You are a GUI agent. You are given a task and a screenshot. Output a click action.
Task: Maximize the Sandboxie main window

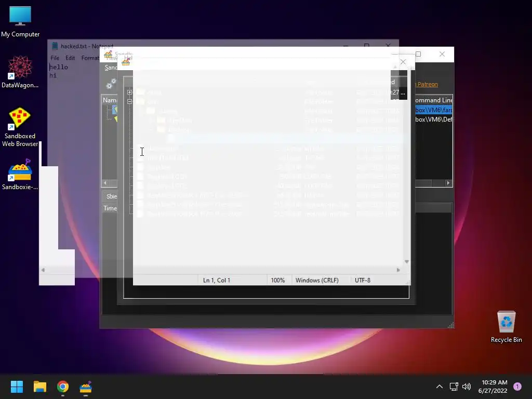(418, 54)
